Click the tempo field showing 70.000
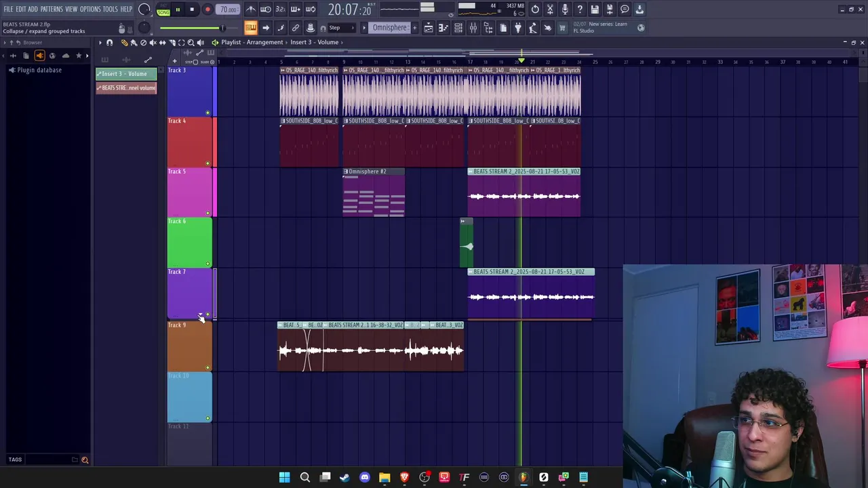The image size is (868, 488). pyautogui.click(x=229, y=9)
